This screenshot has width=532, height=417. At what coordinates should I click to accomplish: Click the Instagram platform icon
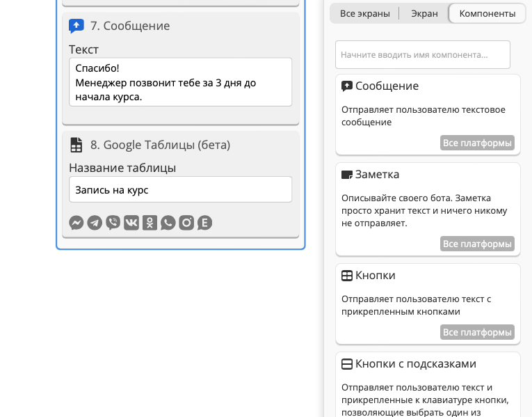pyautogui.click(x=186, y=223)
